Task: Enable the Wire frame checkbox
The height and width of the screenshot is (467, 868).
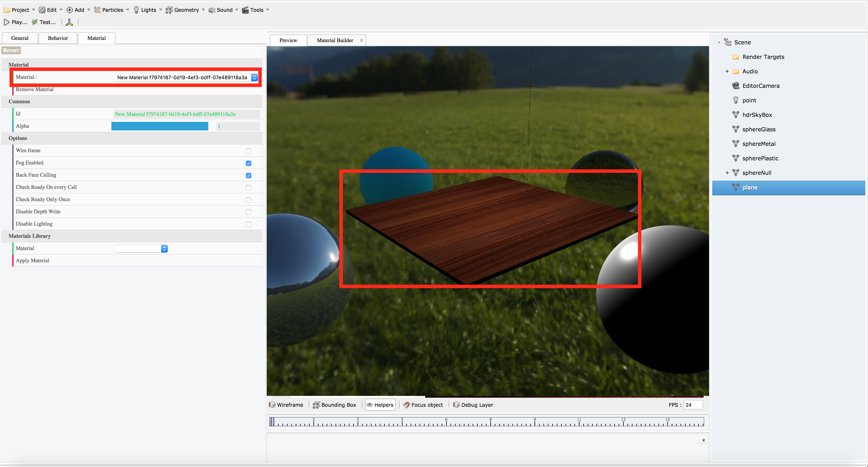Action: [x=248, y=151]
